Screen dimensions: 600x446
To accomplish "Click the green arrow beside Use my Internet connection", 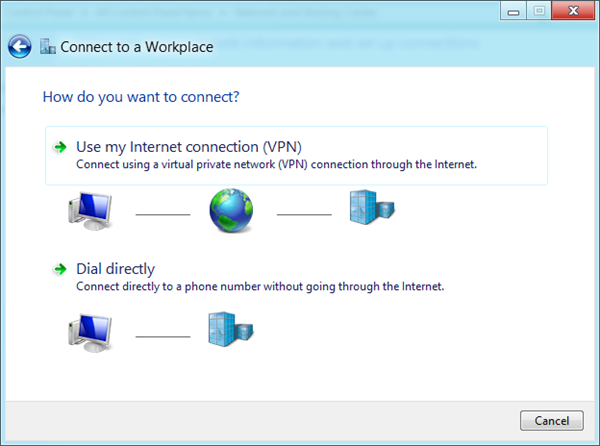I will coord(60,147).
